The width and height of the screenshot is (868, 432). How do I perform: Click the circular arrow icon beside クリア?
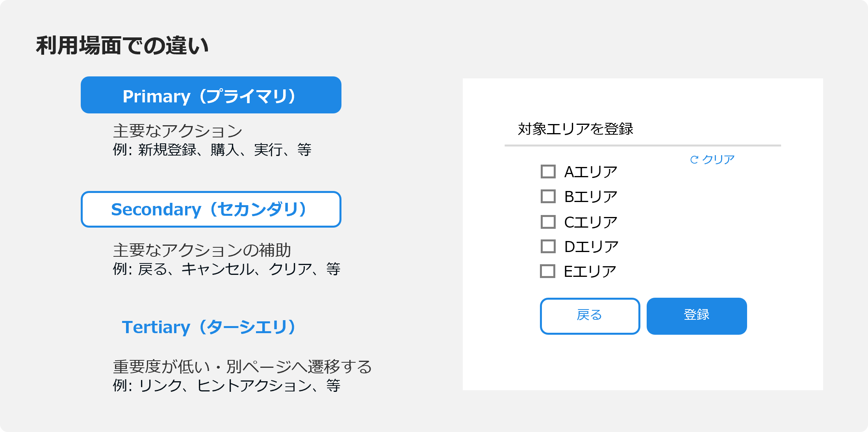[x=694, y=159]
